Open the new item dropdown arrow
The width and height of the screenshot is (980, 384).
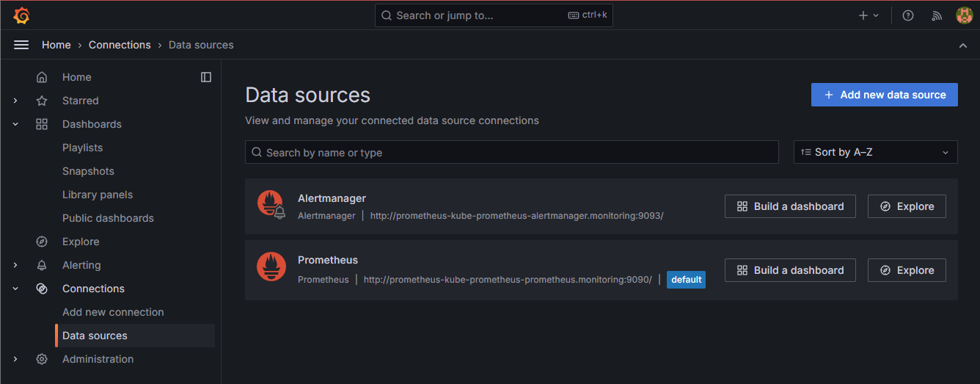click(x=876, y=15)
